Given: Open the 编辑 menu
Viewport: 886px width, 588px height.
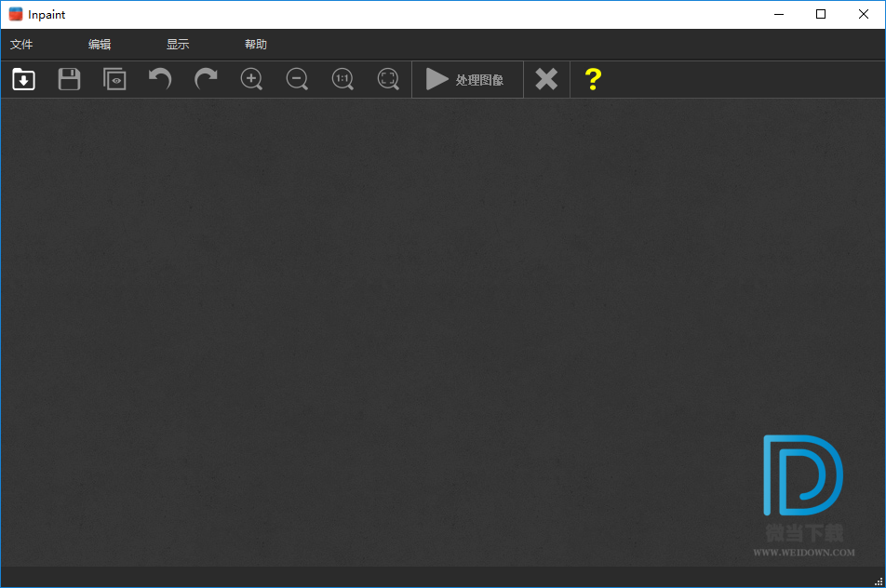Looking at the screenshot, I should 100,44.
